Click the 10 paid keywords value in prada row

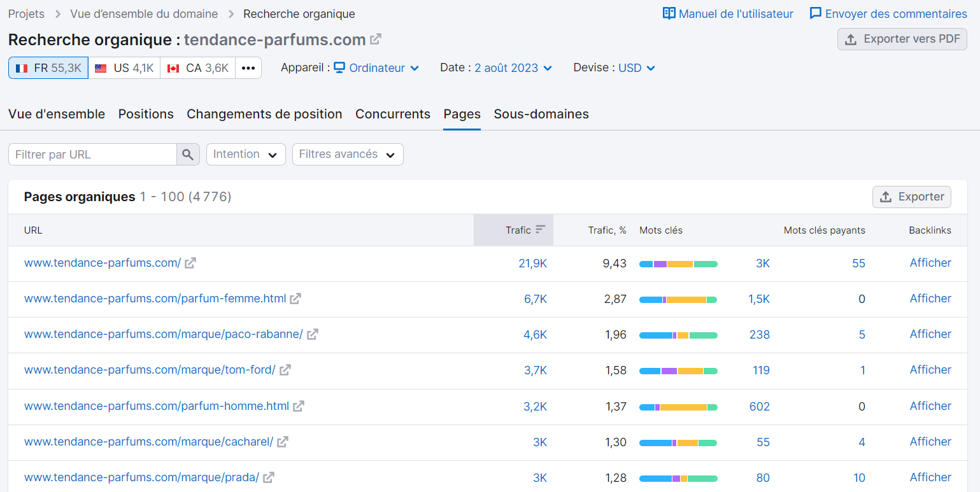pos(859,477)
